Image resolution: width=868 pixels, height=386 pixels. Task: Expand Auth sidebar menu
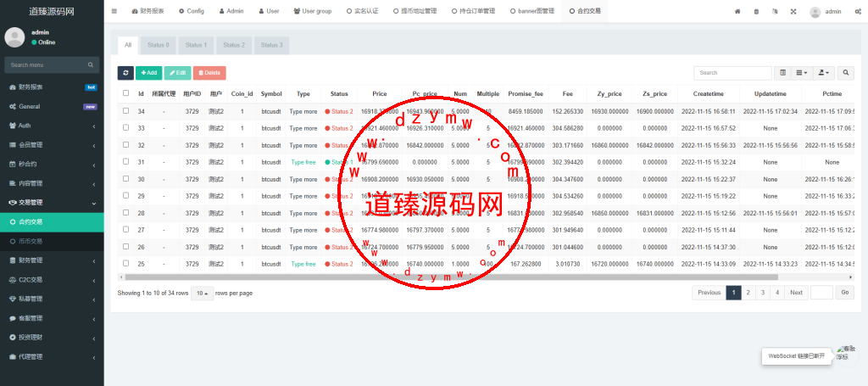(x=52, y=126)
